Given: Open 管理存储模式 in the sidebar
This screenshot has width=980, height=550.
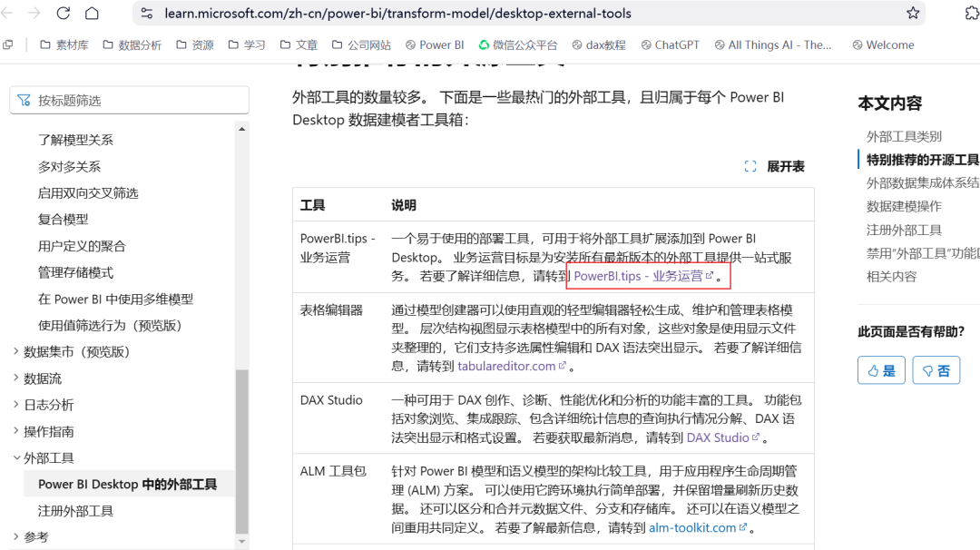Looking at the screenshot, I should point(75,272).
